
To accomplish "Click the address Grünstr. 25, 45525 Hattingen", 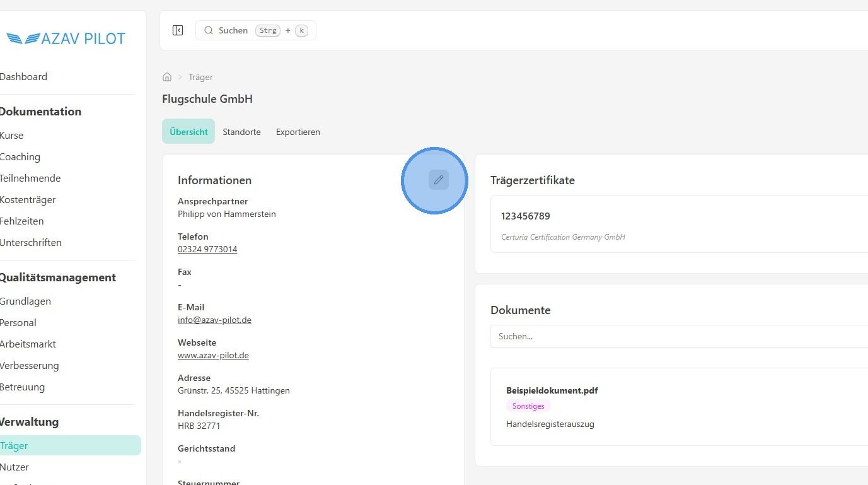I will point(234,390).
